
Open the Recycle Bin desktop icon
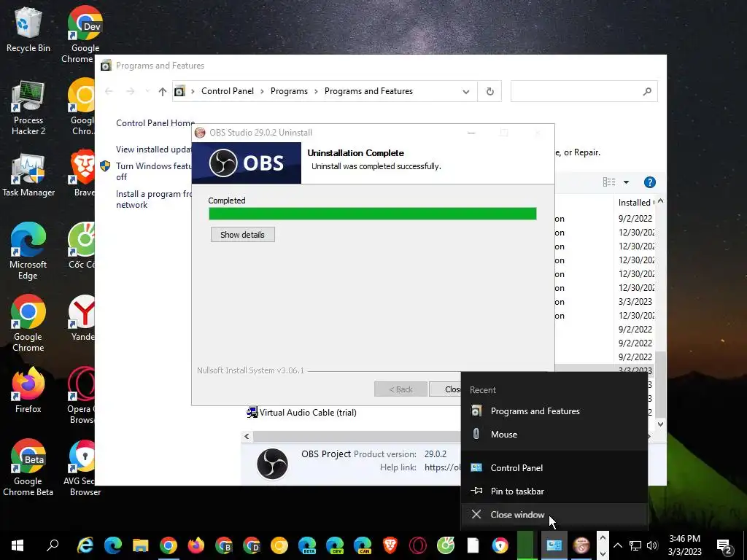pyautogui.click(x=28, y=28)
